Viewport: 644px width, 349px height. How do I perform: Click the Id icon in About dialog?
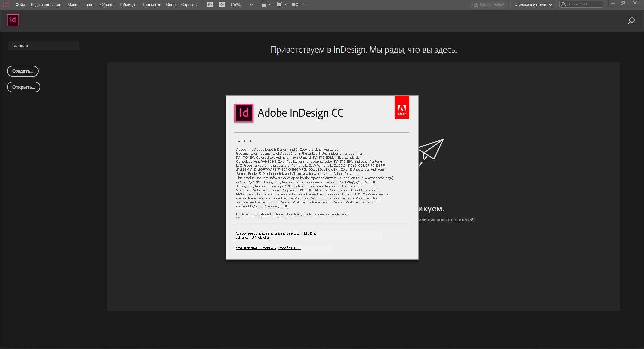click(x=244, y=113)
